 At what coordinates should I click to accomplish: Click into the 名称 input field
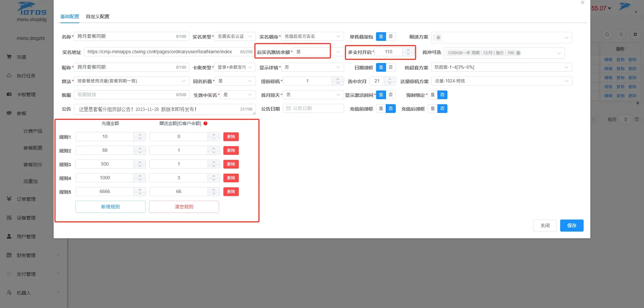[131, 37]
